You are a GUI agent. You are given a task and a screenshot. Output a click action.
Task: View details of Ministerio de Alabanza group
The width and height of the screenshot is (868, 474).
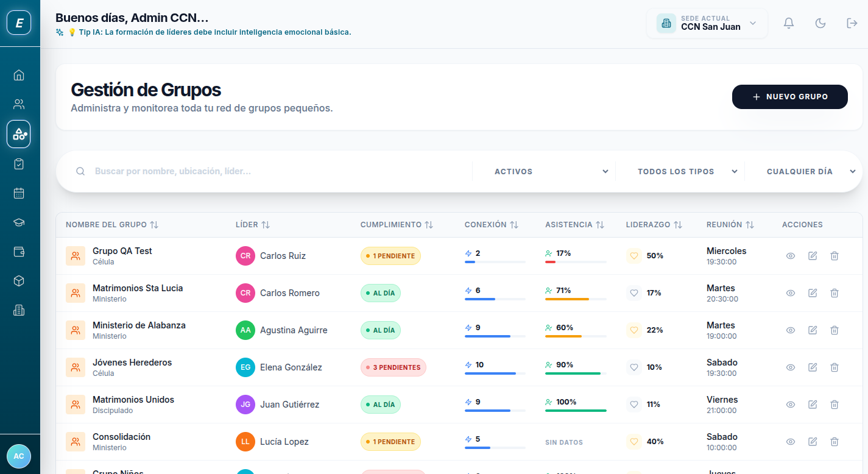[791, 330]
